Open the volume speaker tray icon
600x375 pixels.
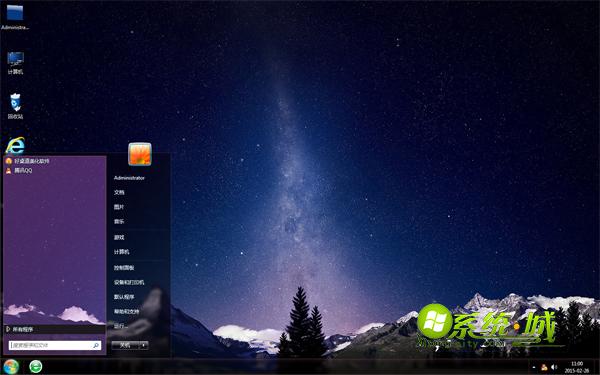pos(554,367)
